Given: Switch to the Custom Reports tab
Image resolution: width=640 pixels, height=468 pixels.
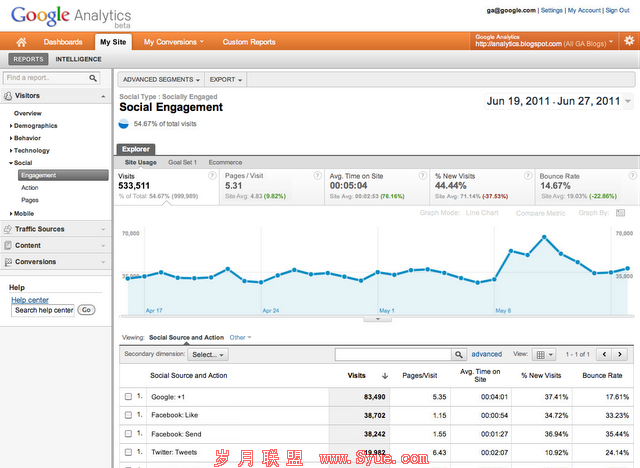Looking at the screenshot, I should point(249,42).
